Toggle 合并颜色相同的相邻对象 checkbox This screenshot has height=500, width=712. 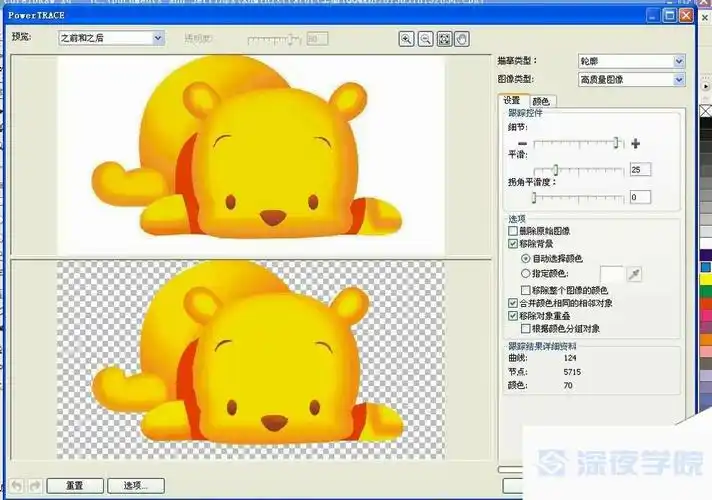pos(513,303)
